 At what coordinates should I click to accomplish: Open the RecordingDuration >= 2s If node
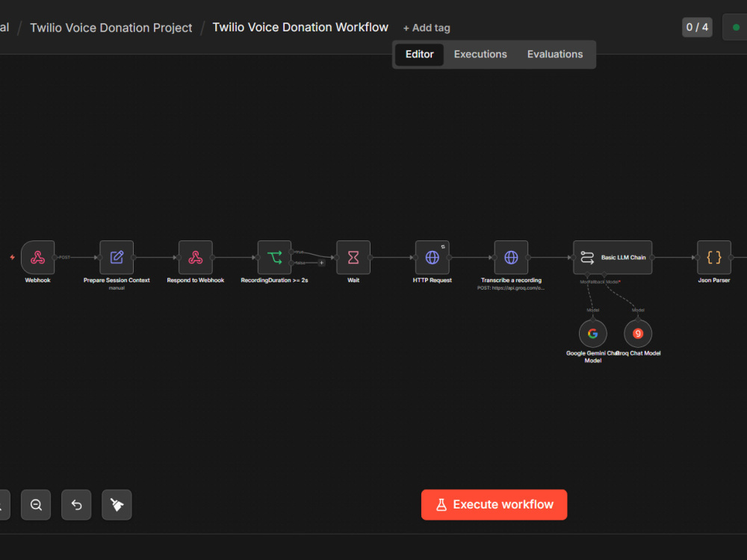click(x=274, y=258)
